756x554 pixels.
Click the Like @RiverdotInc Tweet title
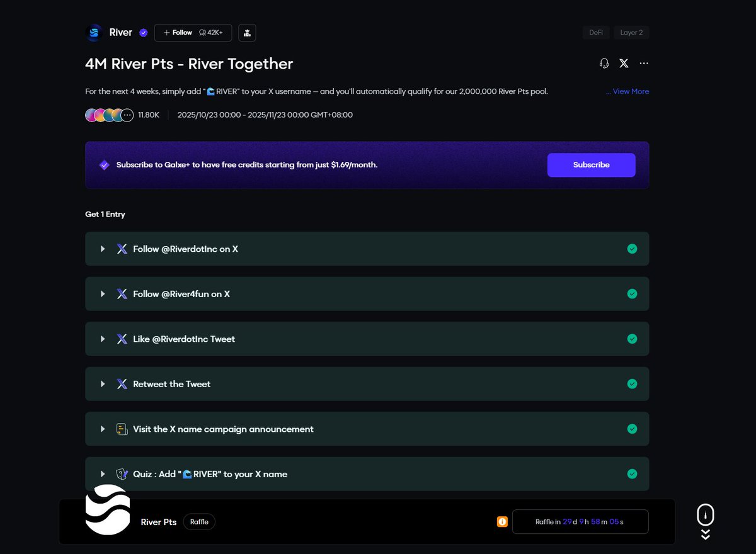pos(184,339)
